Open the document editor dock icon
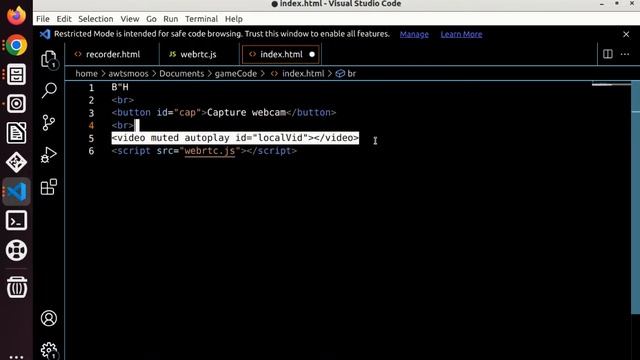The height and width of the screenshot is (360, 640). (16, 133)
